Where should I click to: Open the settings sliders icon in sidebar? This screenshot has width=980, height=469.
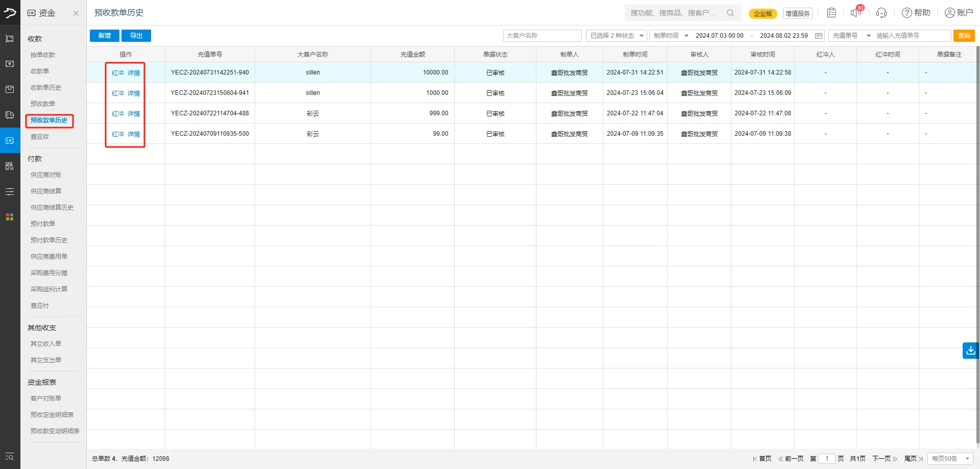pyautogui.click(x=10, y=191)
